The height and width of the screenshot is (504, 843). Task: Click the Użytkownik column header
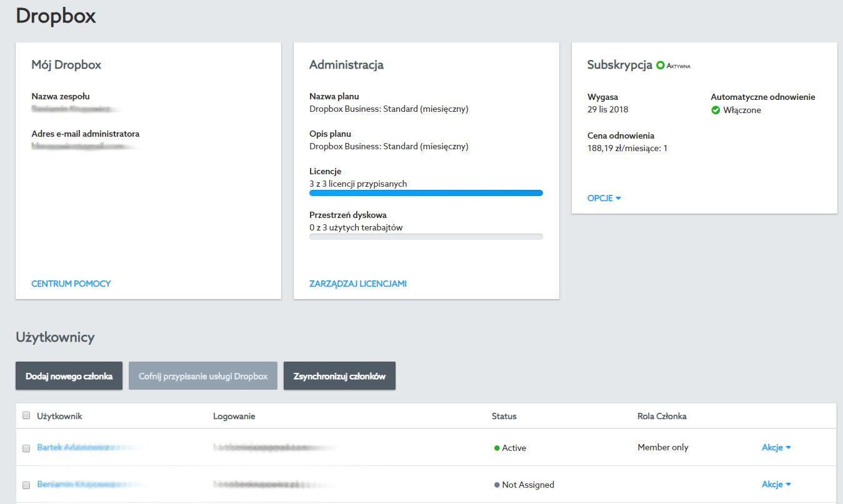[x=59, y=416]
